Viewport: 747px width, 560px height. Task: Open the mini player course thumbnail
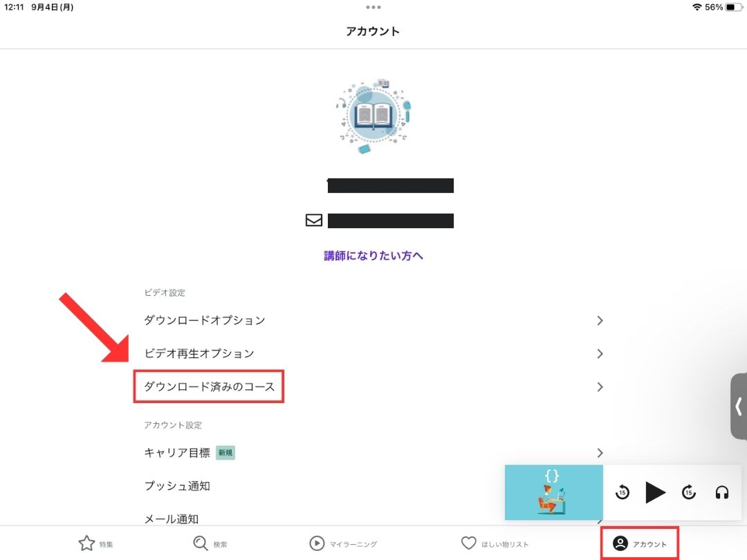tap(553, 492)
